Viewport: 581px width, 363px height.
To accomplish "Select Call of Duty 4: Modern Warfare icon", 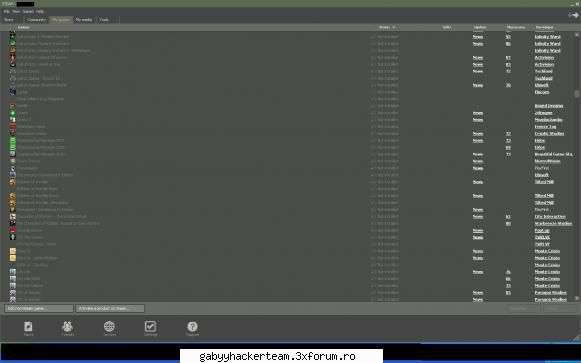I will (x=13, y=36).
